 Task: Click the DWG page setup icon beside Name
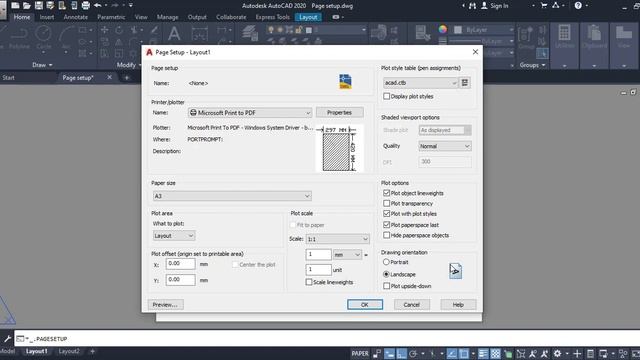click(x=345, y=82)
